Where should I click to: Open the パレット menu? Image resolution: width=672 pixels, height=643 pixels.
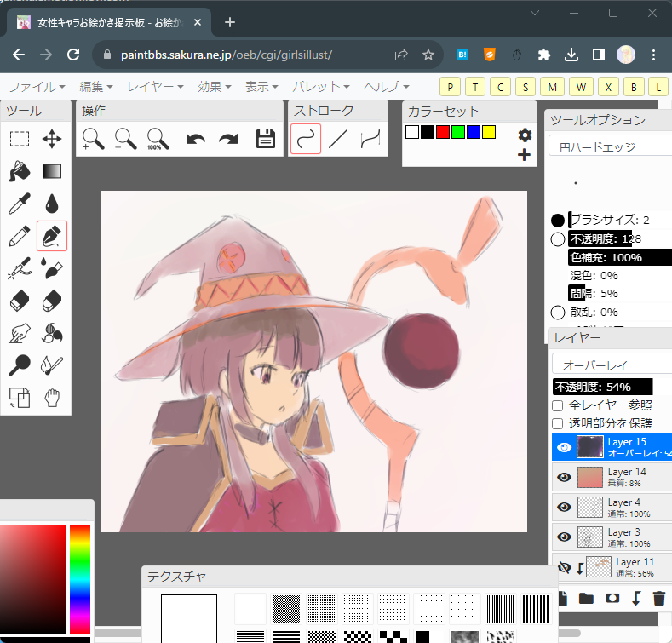click(320, 87)
